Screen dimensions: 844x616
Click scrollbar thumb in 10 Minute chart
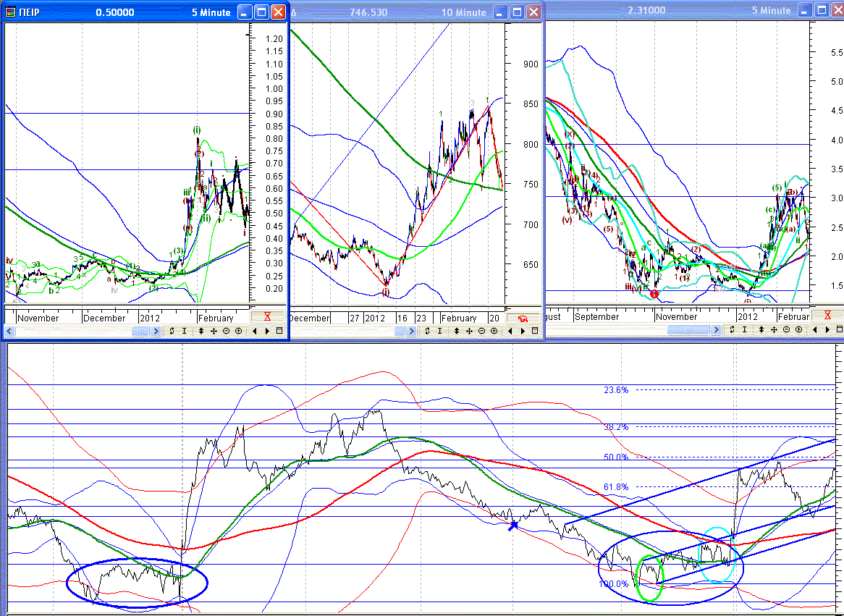[400, 331]
